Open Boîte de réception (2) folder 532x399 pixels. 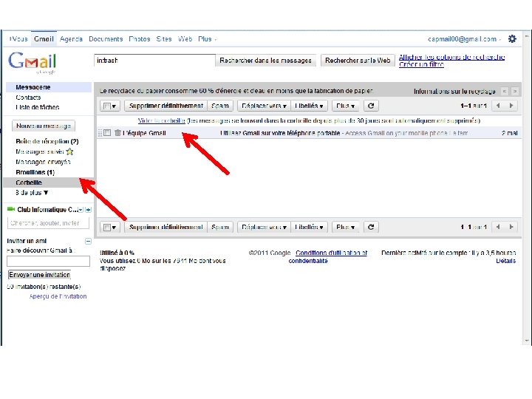click(47, 141)
